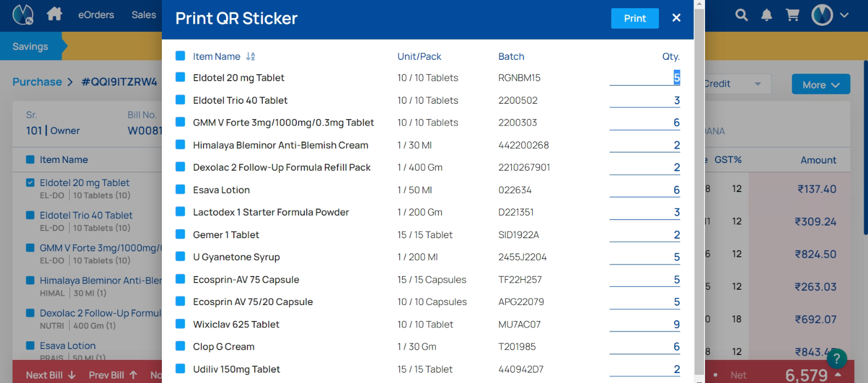Open notifications bell icon

coord(766,15)
